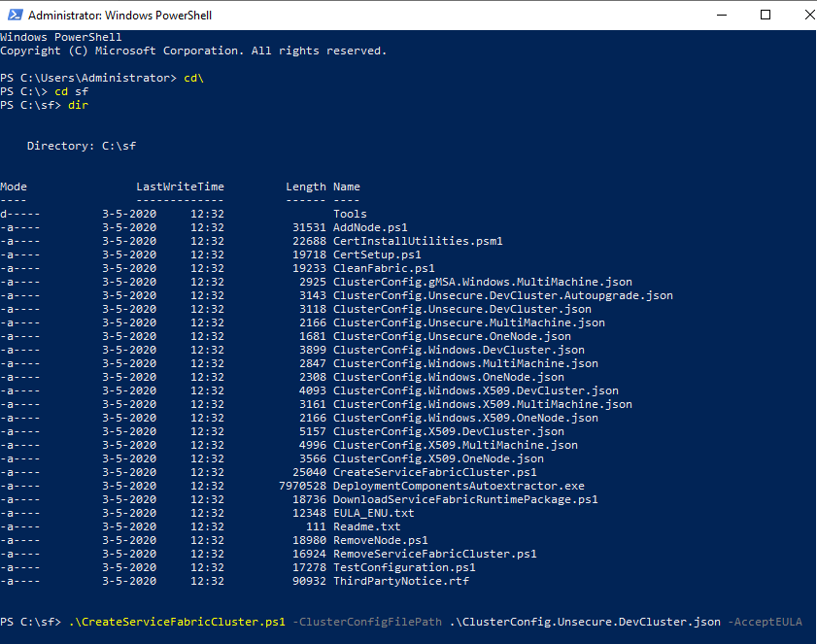Image resolution: width=817 pixels, height=644 pixels.
Task: Click CreateServiceFabricCluster.ps1 in the file listing
Action: [x=435, y=472]
